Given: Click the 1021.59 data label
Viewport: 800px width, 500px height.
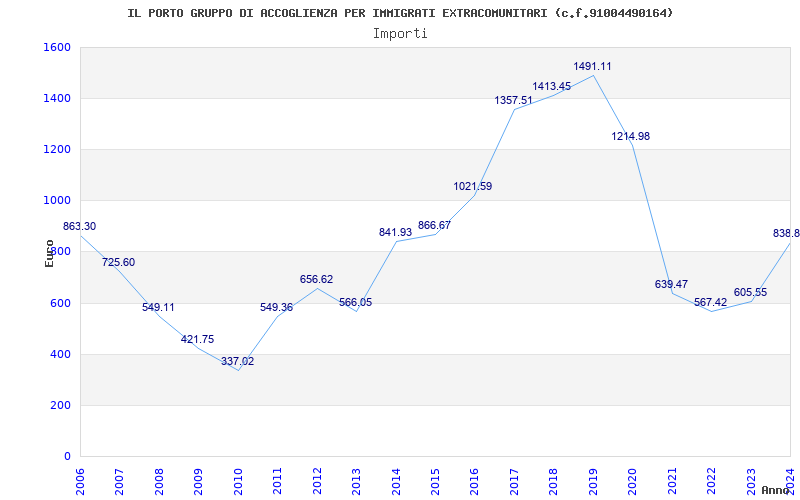Looking at the screenshot, I should click(473, 186).
